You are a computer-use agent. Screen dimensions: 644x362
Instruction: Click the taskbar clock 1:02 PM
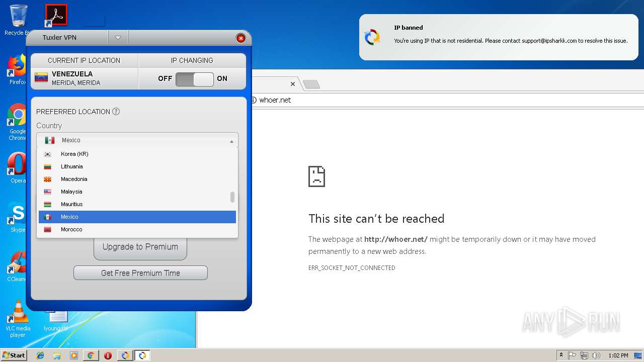point(618,355)
